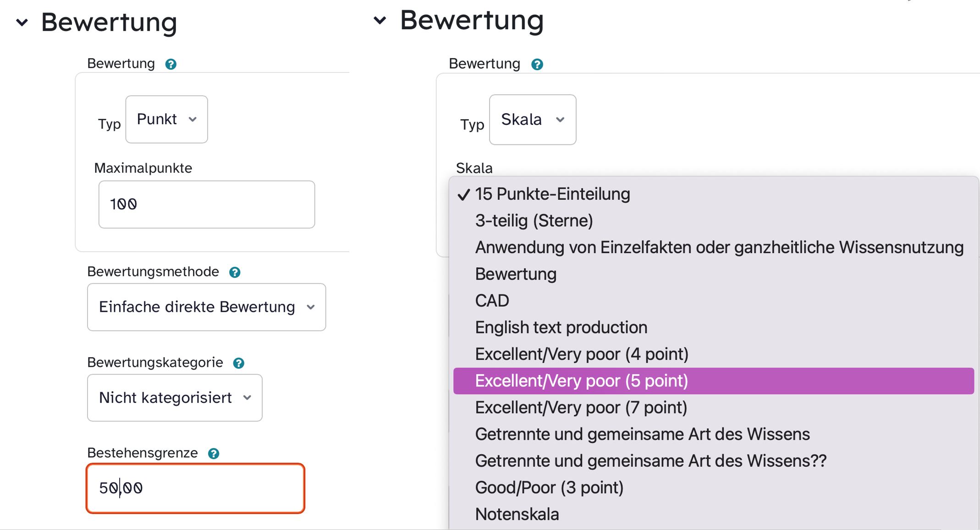Choose Notenskala from the scale list
980x530 pixels.
click(517, 514)
